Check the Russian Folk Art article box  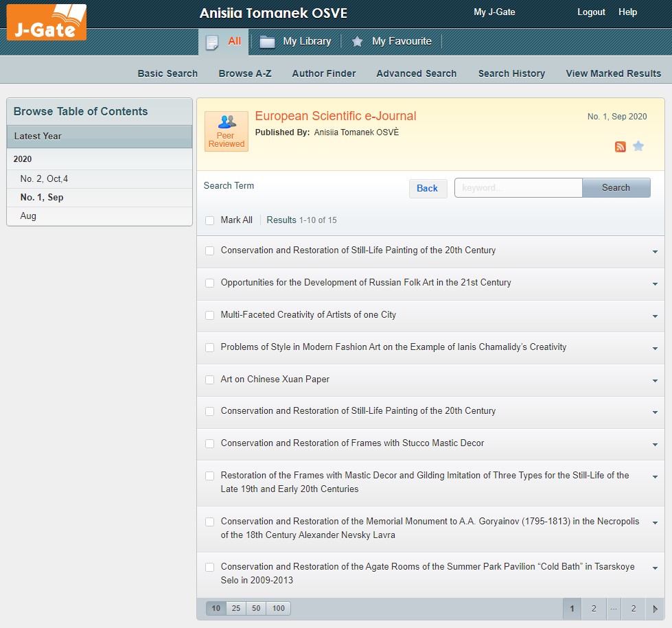[x=209, y=283]
